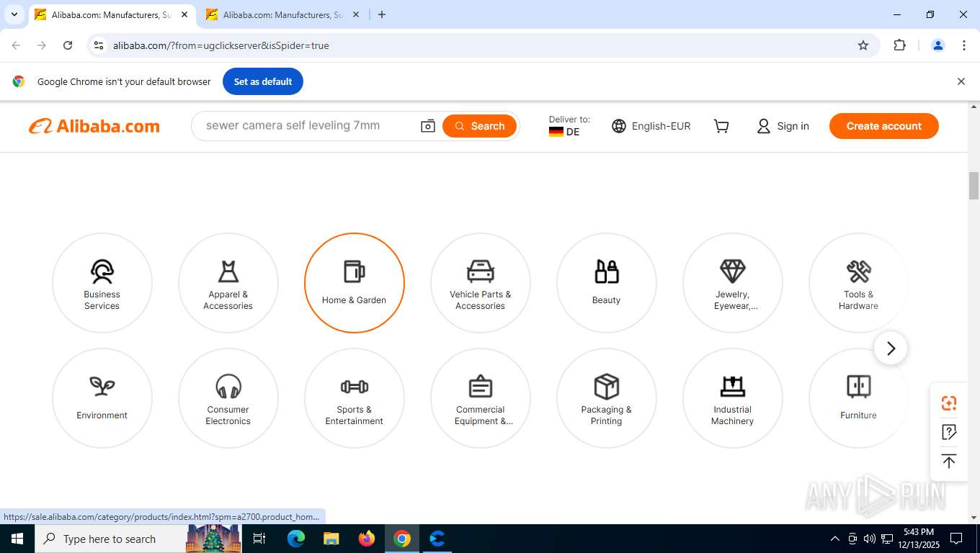Image resolution: width=980 pixels, height=553 pixels.
Task: Open the floating scan search icon
Action: [949, 403]
